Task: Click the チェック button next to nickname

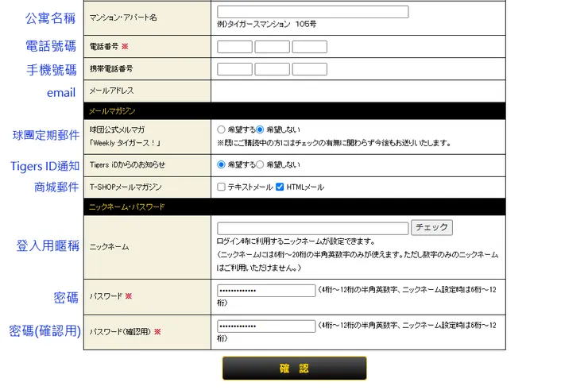Action: 431,228
